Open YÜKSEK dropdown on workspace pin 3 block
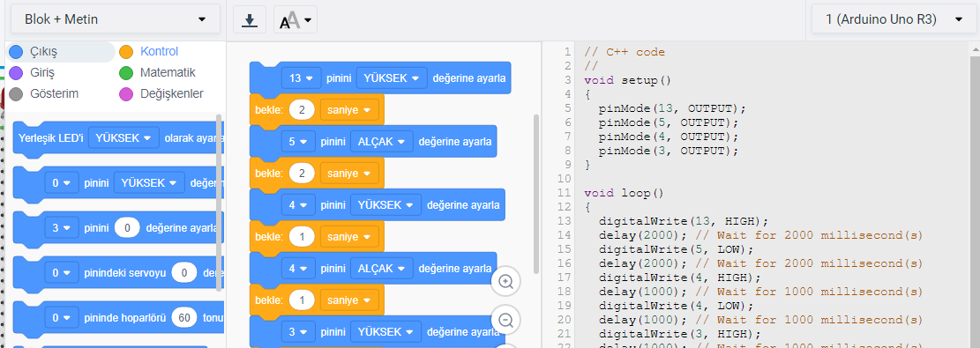The width and height of the screenshot is (980, 348). [x=385, y=331]
